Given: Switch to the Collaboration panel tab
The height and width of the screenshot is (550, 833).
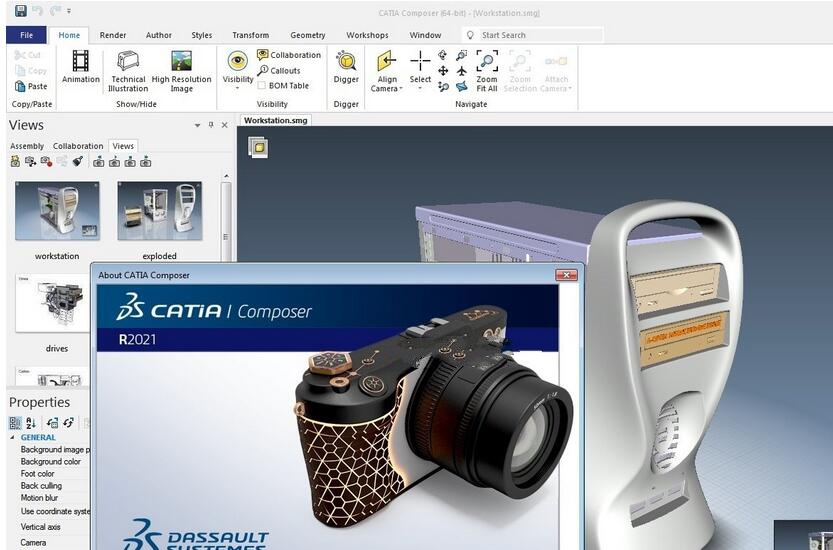Looking at the screenshot, I should point(78,146).
